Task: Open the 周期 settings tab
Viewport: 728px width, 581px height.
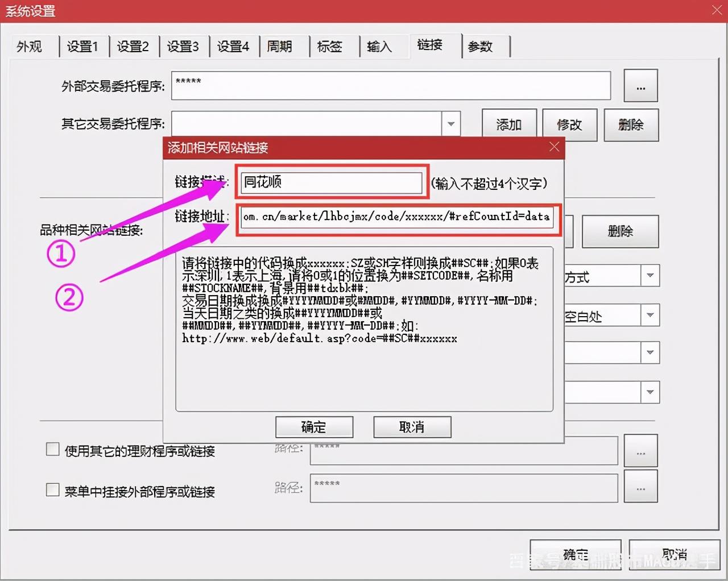Action: coord(280,47)
